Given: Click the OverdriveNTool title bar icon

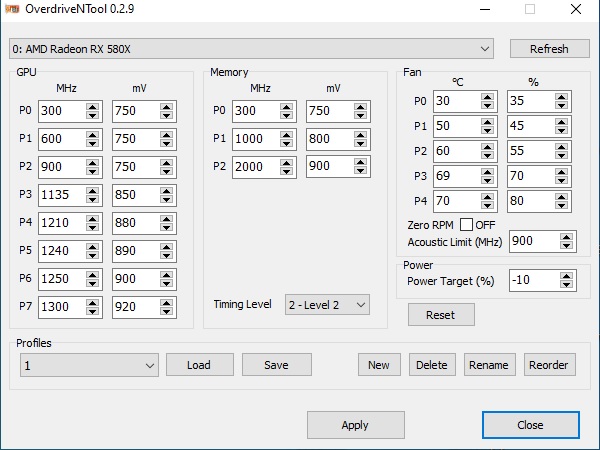Looking at the screenshot, I should (x=12, y=9).
